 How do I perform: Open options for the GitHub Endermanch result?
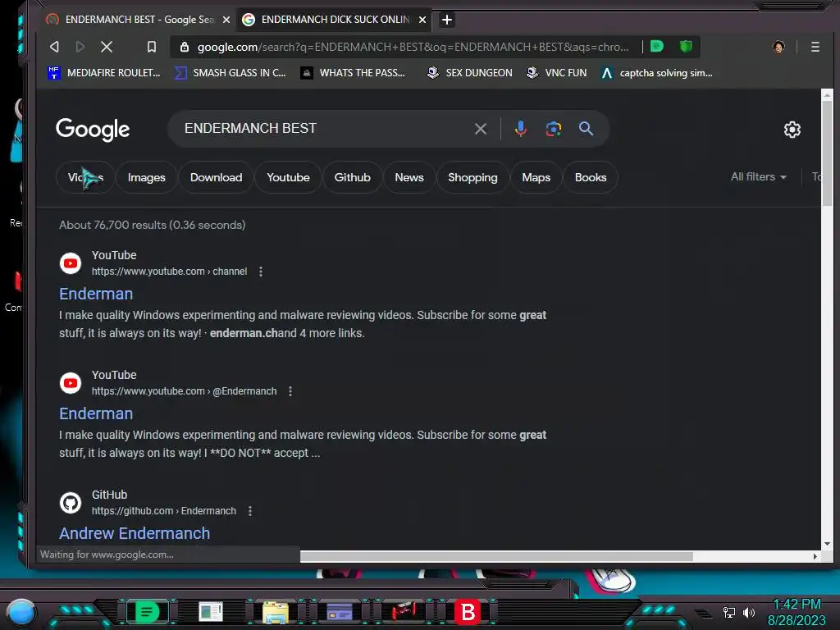249,511
